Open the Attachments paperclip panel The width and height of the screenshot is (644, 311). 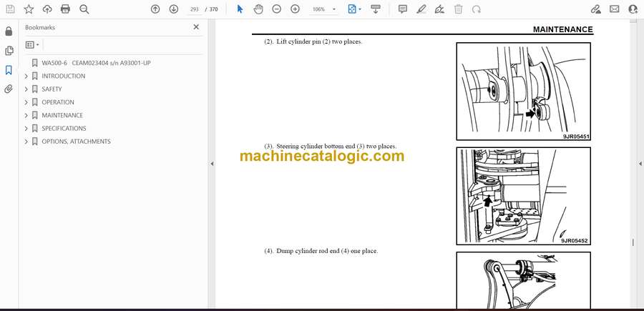(9, 89)
